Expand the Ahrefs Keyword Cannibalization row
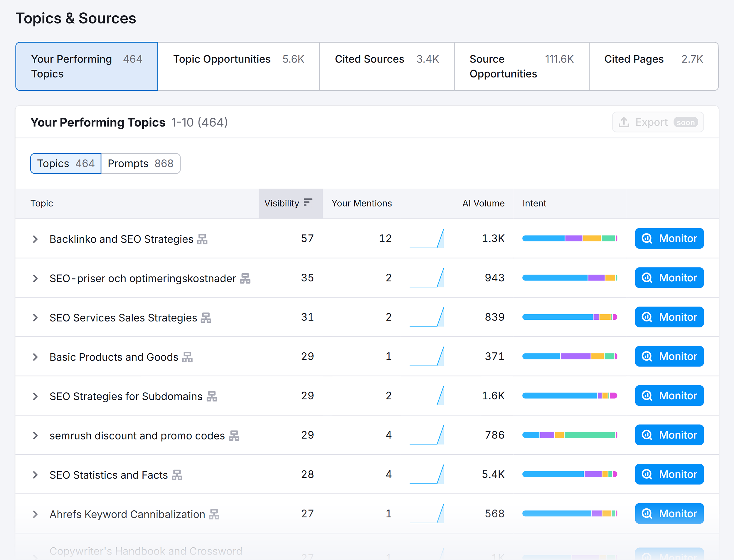The height and width of the screenshot is (560, 734). coord(35,514)
